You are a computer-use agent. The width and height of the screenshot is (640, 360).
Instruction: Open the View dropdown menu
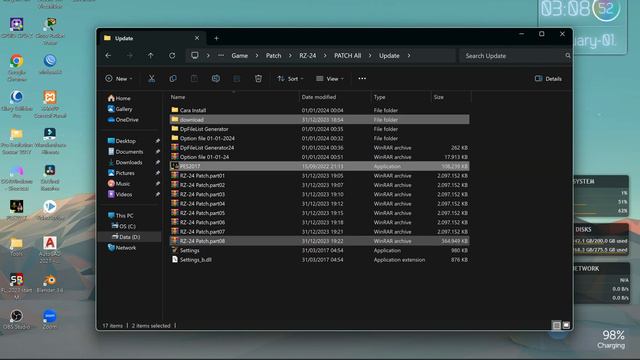pos(330,79)
